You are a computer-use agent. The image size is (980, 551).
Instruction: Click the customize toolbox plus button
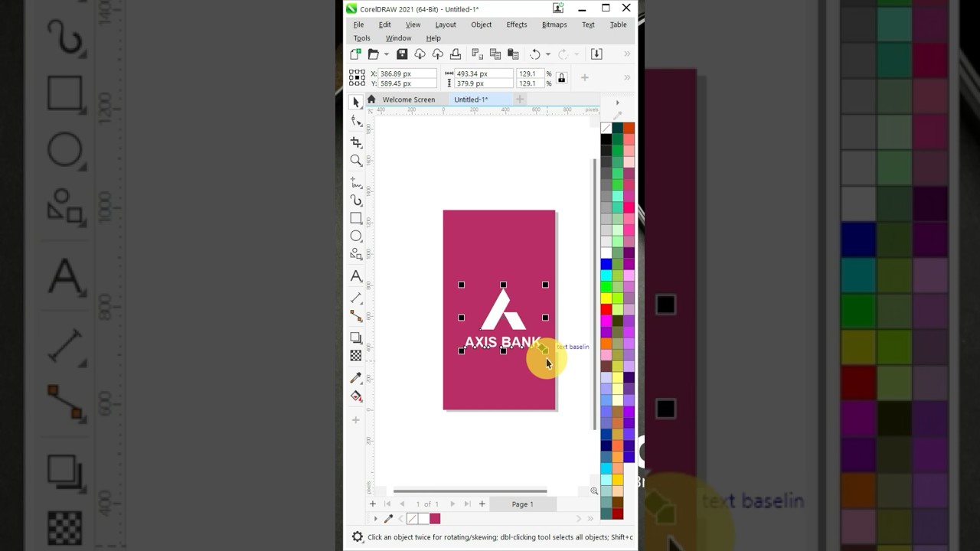(355, 420)
